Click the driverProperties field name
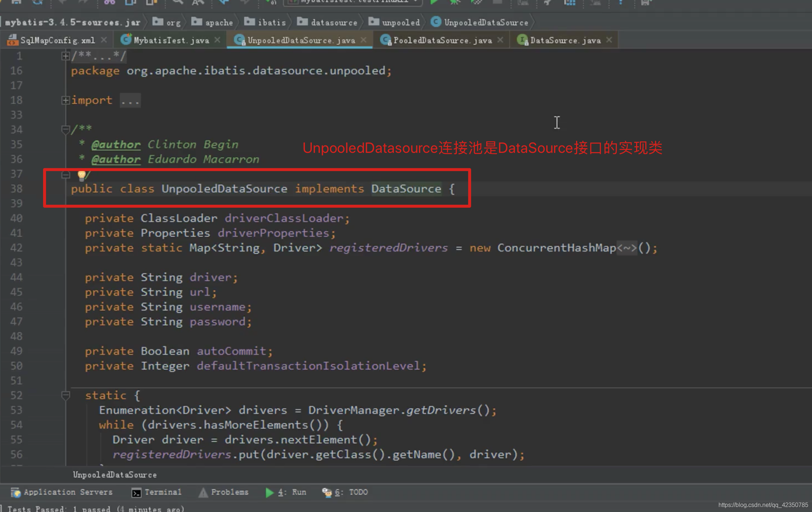Image resolution: width=812 pixels, height=512 pixels. [273, 233]
